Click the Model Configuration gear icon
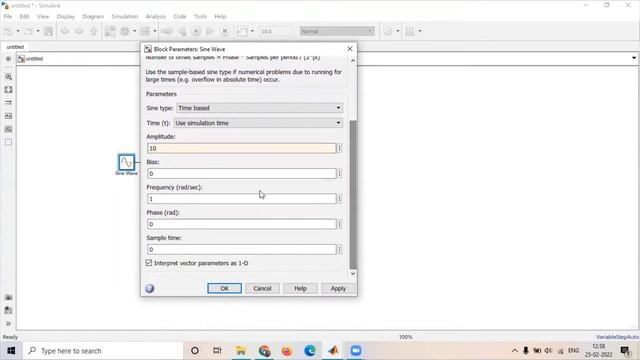This screenshot has width=640, height=360. pos(125,31)
